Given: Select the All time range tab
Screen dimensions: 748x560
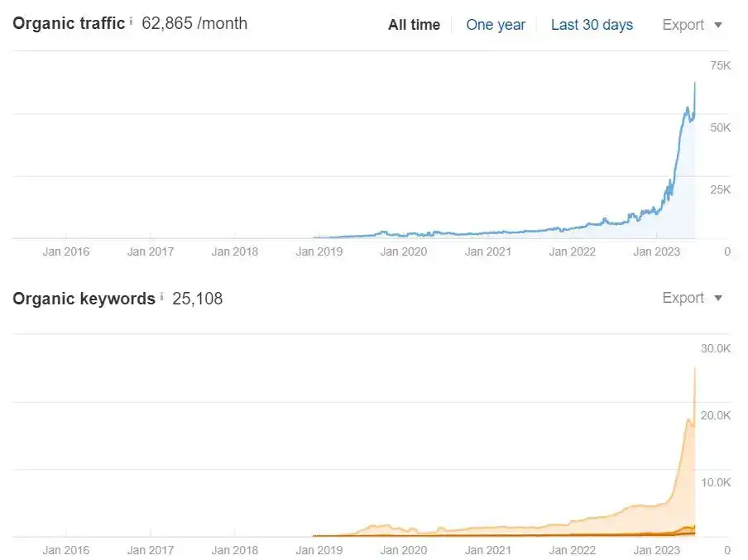Looking at the screenshot, I should [414, 25].
